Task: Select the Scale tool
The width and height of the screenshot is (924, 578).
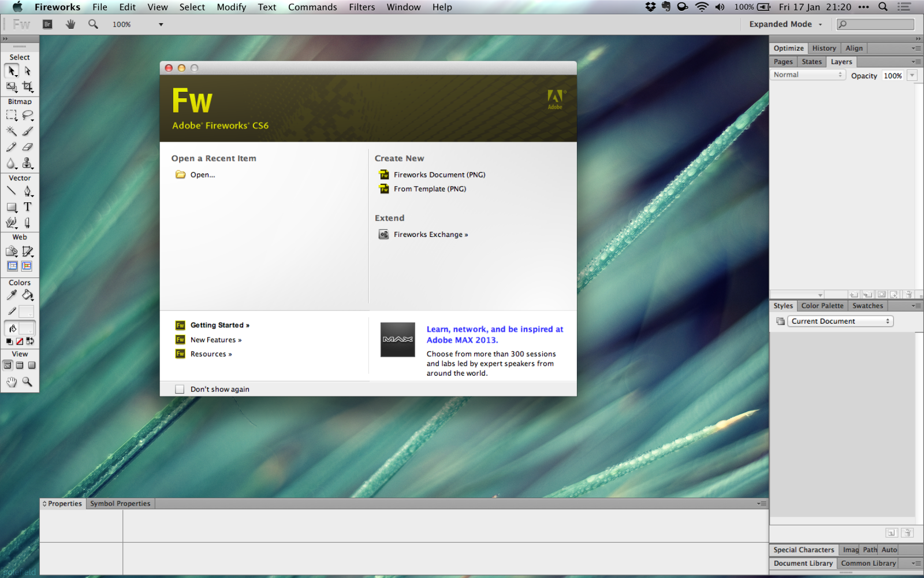Action: pos(12,87)
